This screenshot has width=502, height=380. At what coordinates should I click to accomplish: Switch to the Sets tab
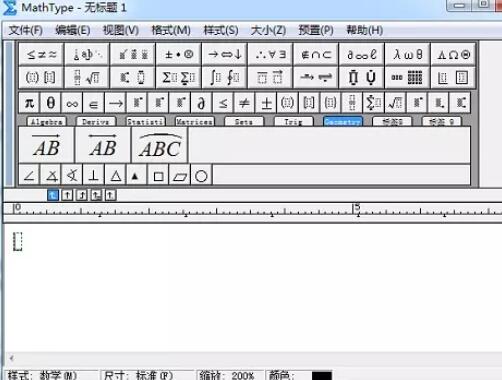[244, 121]
